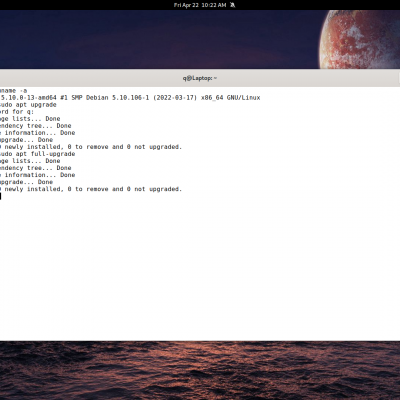
Task: Click the uname -a command line
Action: 13,91
